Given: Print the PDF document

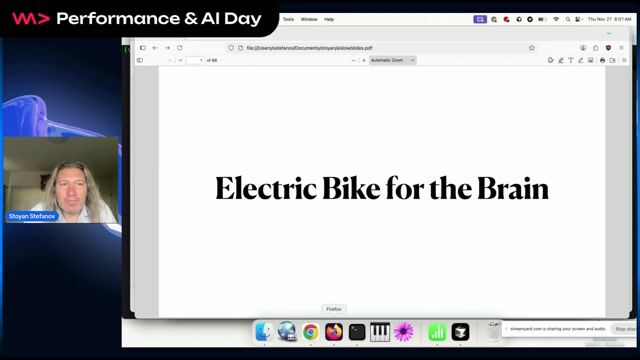Looking at the screenshot, I should point(602,60).
